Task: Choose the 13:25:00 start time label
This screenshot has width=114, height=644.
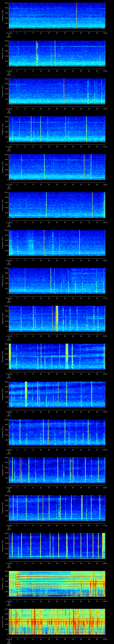Action: 9,487
